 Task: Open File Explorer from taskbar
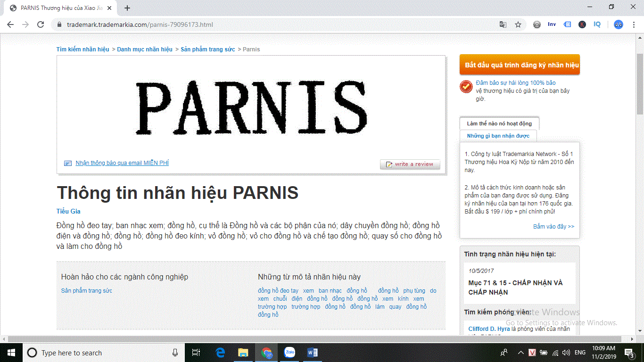(243, 353)
